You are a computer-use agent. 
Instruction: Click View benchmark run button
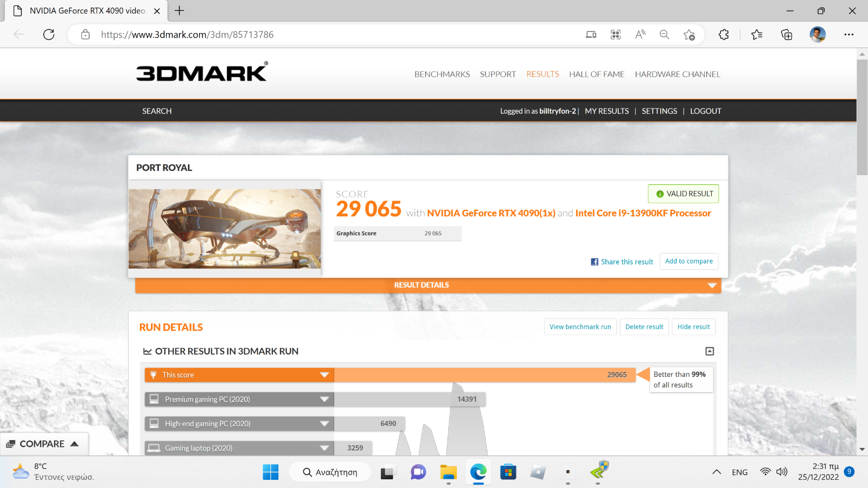tap(580, 327)
